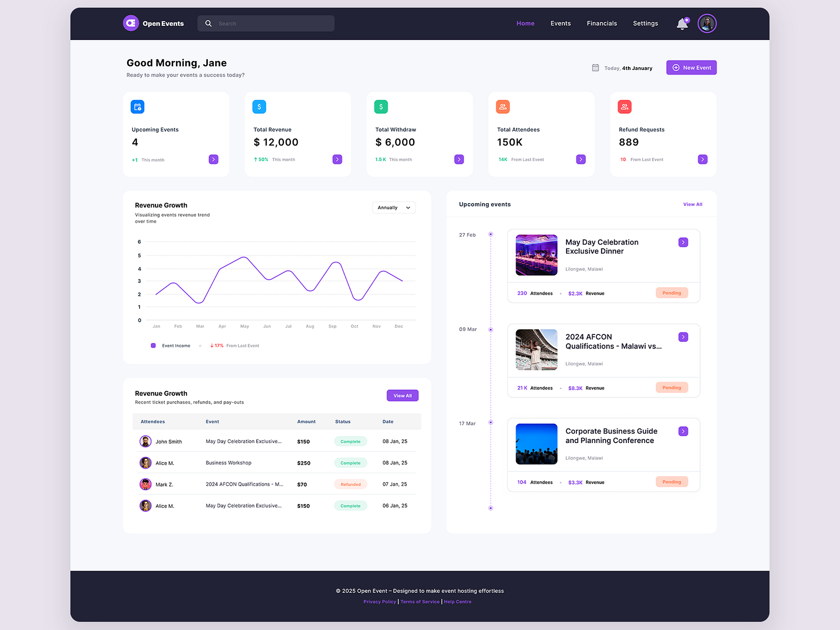Expand the May Day Celebration Exclusive Dinner card
The width and height of the screenshot is (840, 630).
(683, 242)
